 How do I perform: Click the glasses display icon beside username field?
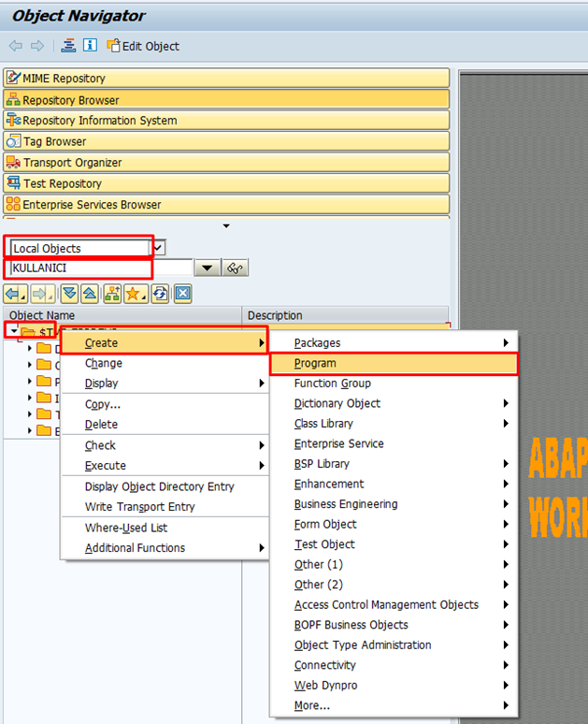235,268
